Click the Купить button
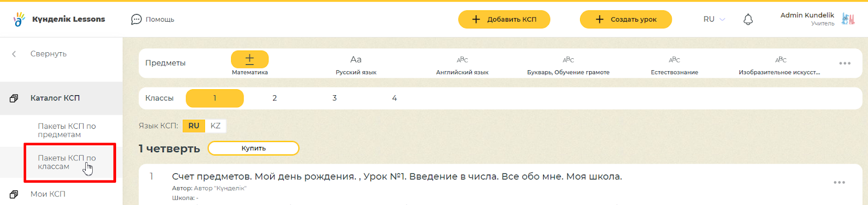The height and width of the screenshot is (205, 868). tap(253, 148)
